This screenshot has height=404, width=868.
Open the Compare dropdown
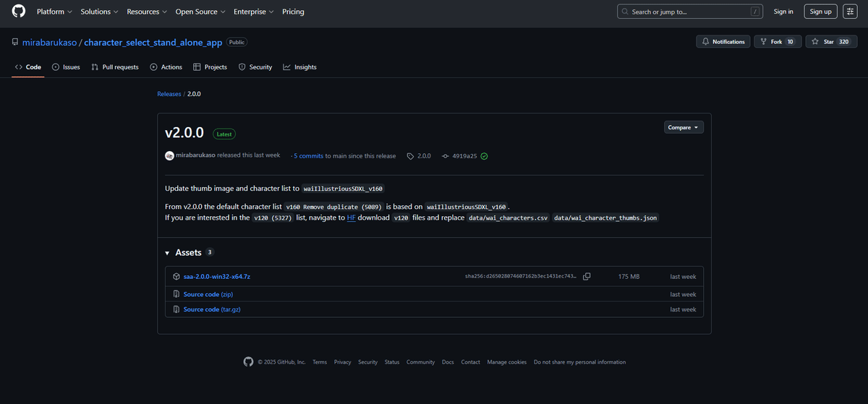[x=684, y=127]
